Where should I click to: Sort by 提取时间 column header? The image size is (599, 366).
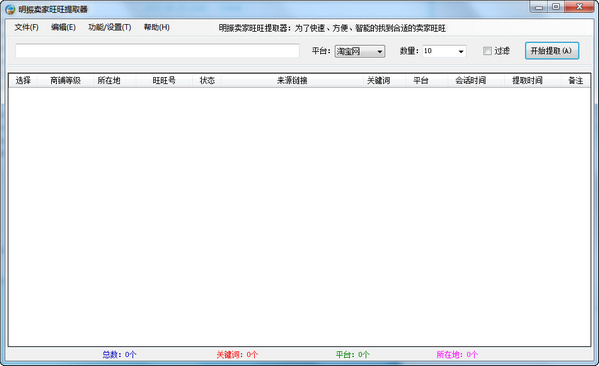(527, 80)
